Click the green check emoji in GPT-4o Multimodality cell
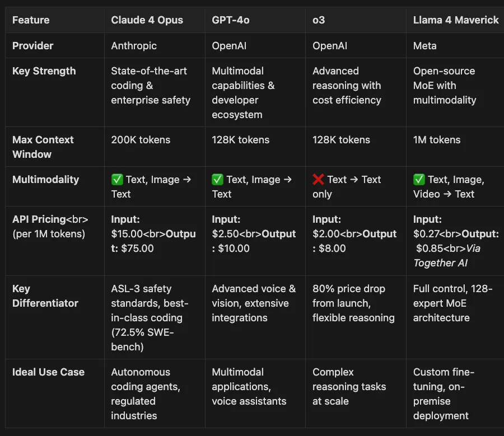 218,179
